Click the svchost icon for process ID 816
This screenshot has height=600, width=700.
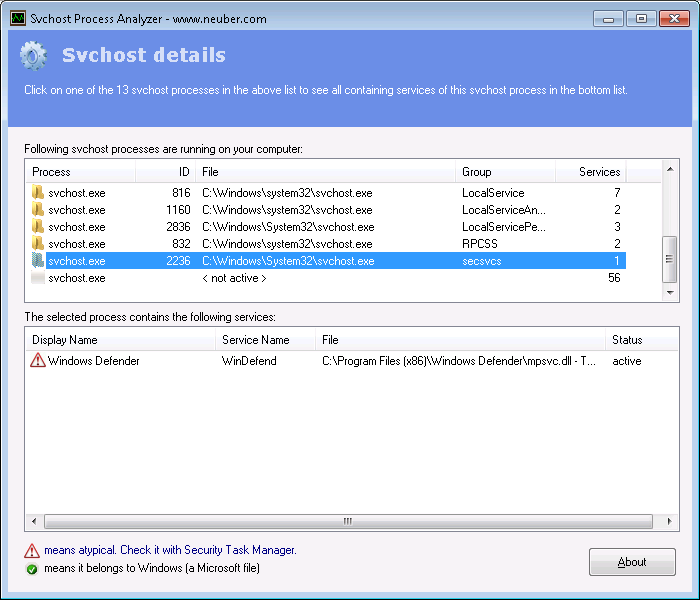click(x=38, y=193)
